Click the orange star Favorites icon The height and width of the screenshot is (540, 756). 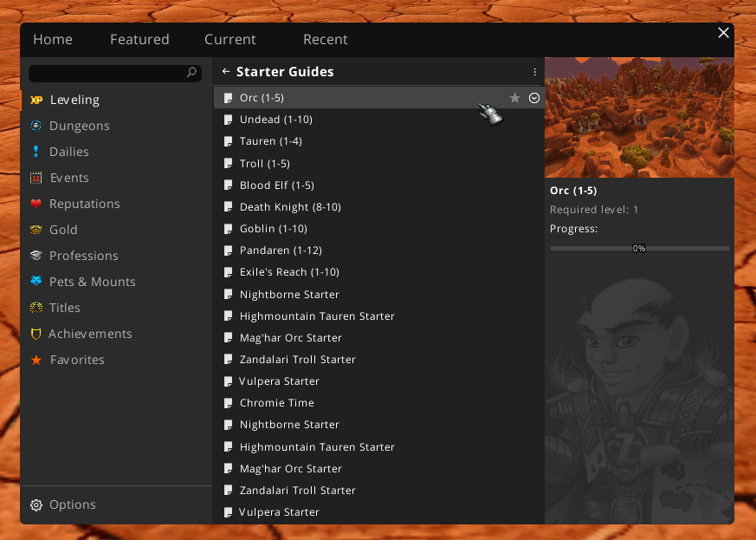[36, 360]
